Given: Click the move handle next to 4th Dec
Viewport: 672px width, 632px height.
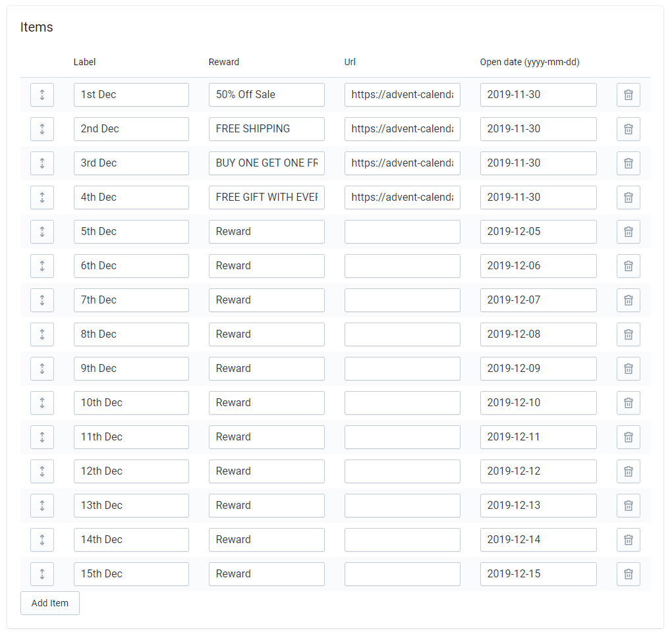Looking at the screenshot, I should pos(42,197).
